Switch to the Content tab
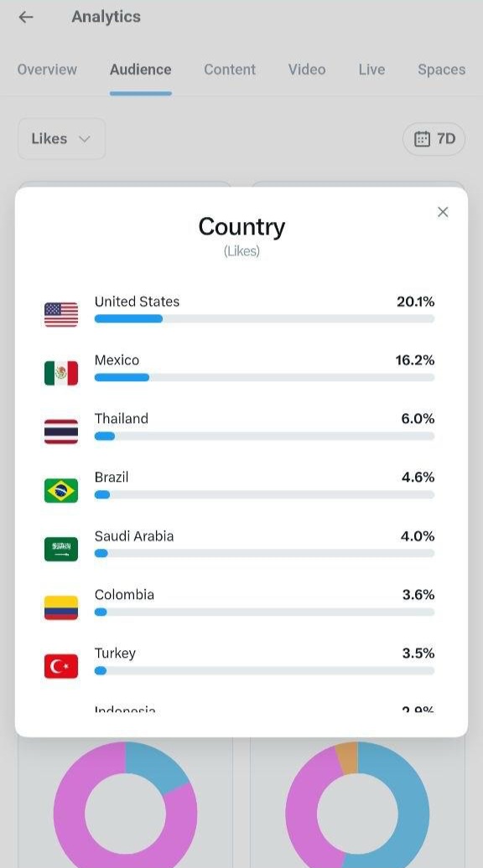 click(x=230, y=70)
